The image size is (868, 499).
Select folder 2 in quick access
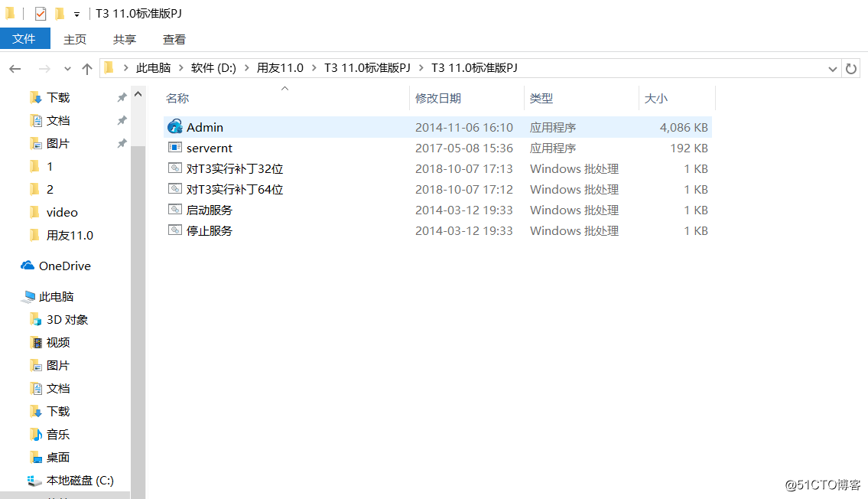click(x=50, y=189)
